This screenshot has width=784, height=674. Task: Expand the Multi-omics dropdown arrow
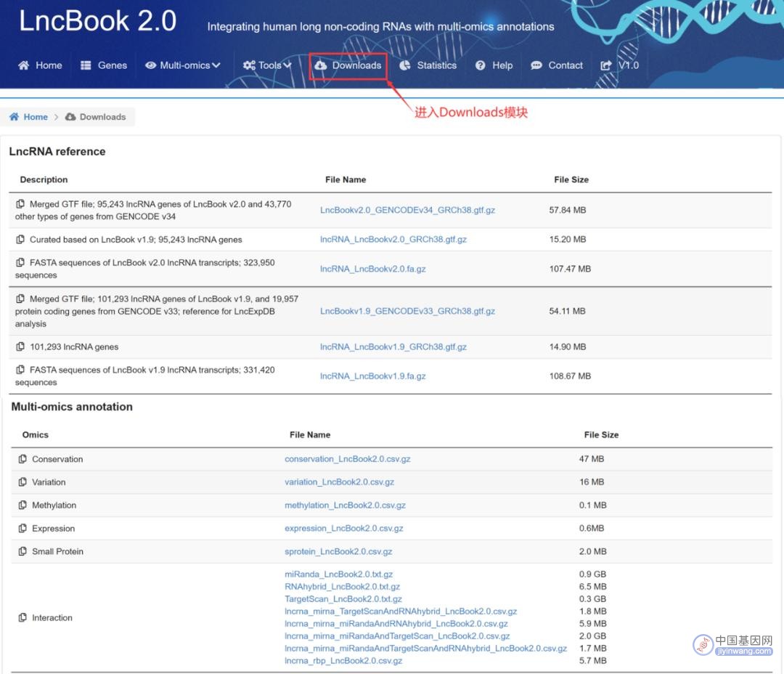click(216, 65)
